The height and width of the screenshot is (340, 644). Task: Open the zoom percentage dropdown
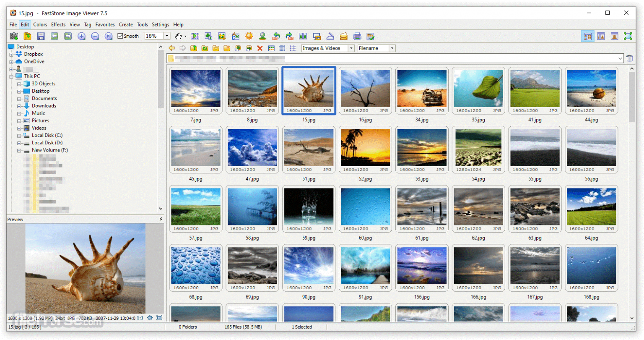(x=166, y=36)
